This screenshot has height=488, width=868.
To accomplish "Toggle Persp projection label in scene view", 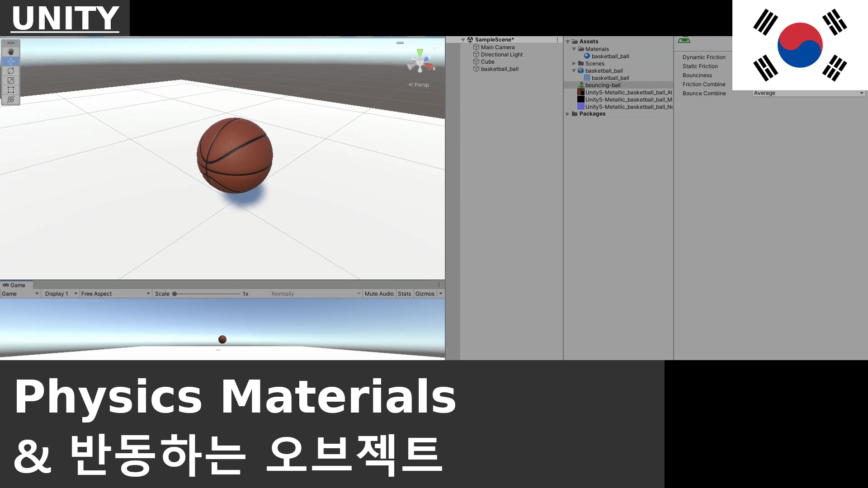I will tap(419, 85).
